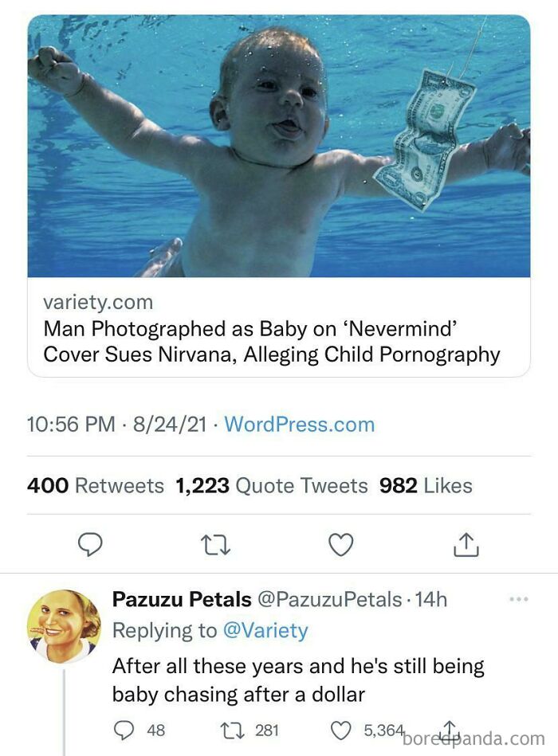Like the Pazuzu Petals reply
The width and height of the screenshot is (558, 756).
(x=341, y=730)
